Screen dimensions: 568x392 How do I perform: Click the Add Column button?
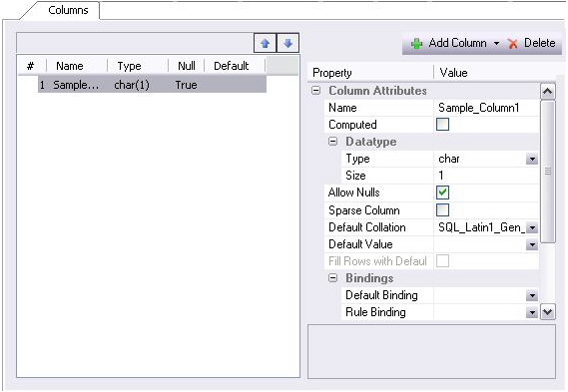coord(449,43)
